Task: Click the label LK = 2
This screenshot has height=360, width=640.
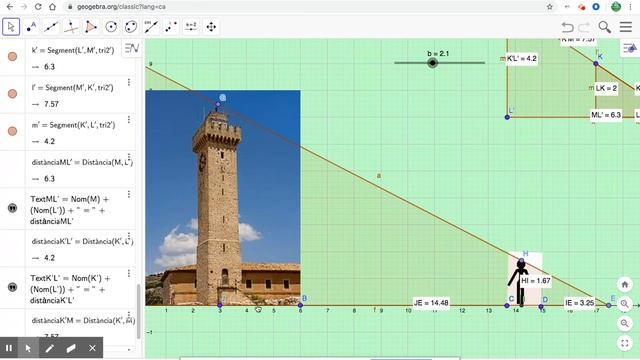Action: pyautogui.click(x=606, y=88)
